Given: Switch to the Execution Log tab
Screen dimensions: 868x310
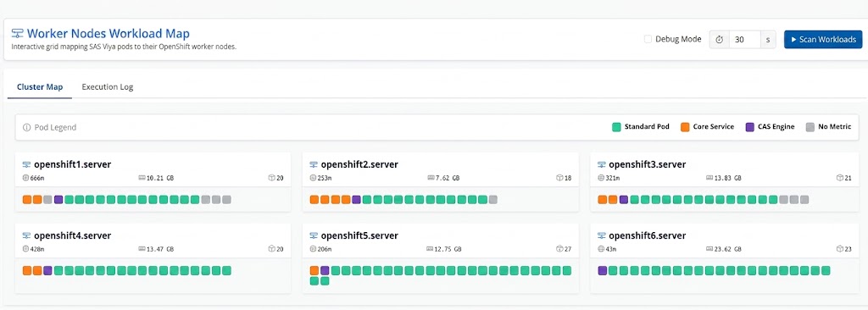Looking at the screenshot, I should 108,87.
